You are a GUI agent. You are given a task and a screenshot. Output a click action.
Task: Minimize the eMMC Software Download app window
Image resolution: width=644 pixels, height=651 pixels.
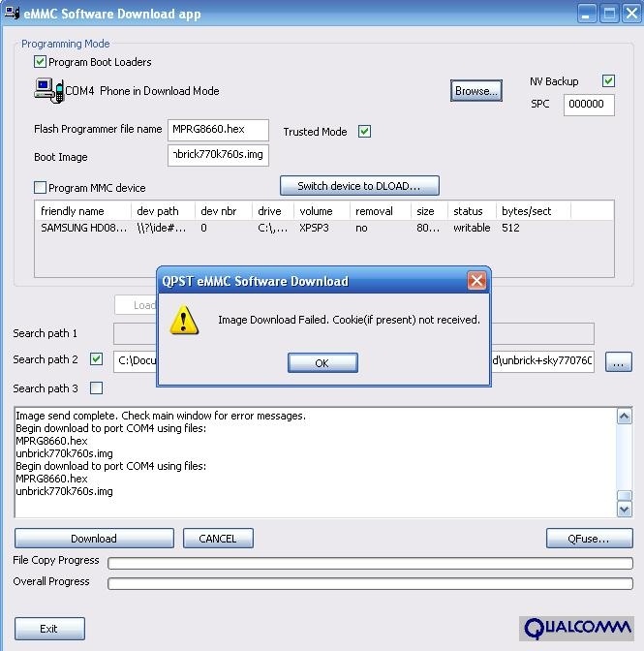click(587, 14)
